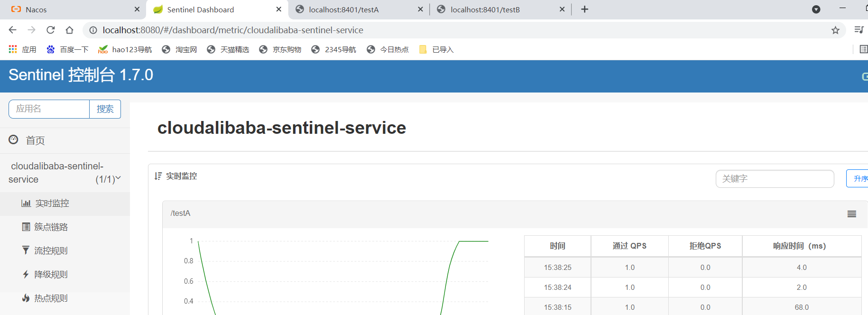Click the /testA resource header

point(181,213)
